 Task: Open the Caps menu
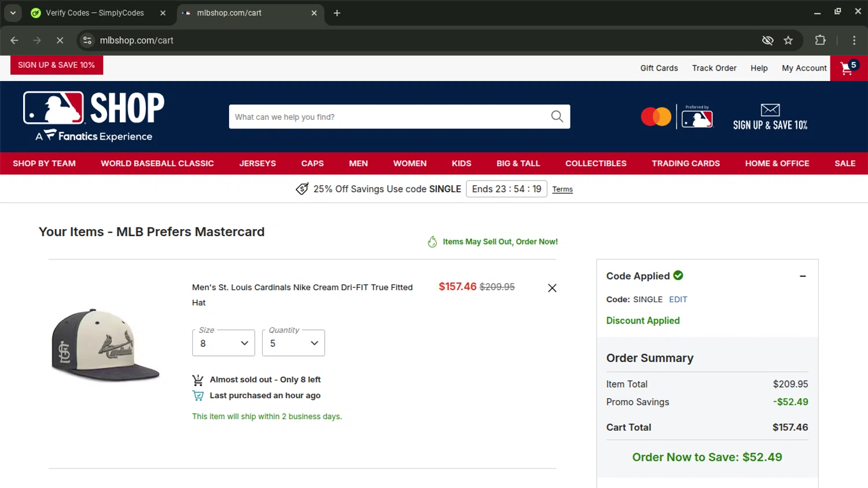pos(312,163)
